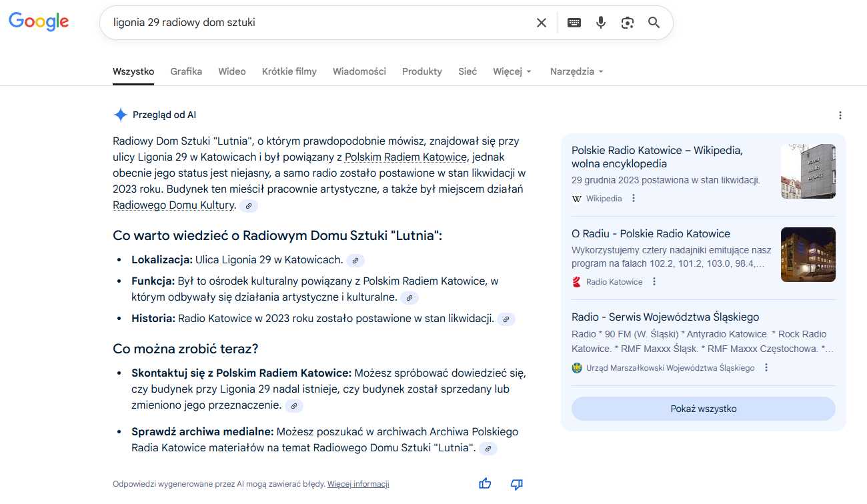Start voice search with the microphone icon
This screenshot has width=867, height=504.
[x=601, y=23]
